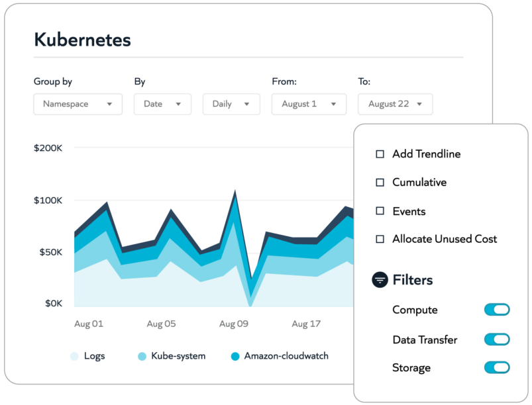Image resolution: width=532 pixels, height=405 pixels.
Task: Click the chart peak near Aug 09
Action: (235, 195)
